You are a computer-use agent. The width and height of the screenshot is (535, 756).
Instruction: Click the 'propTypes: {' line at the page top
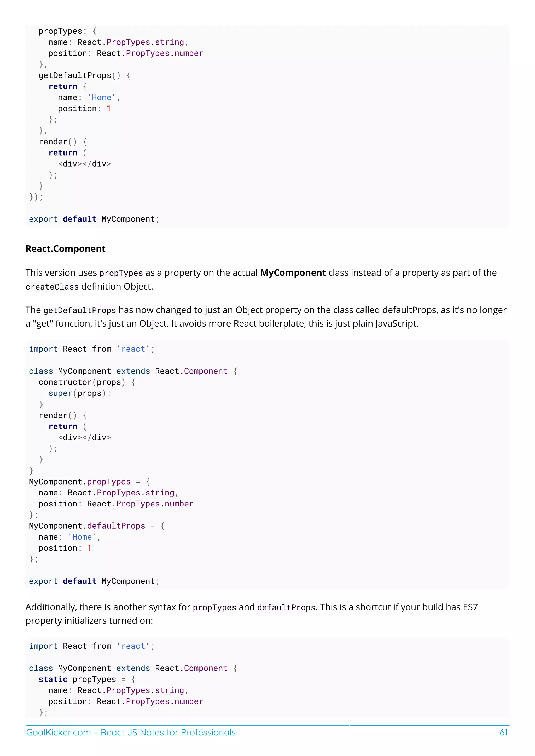pos(67,31)
